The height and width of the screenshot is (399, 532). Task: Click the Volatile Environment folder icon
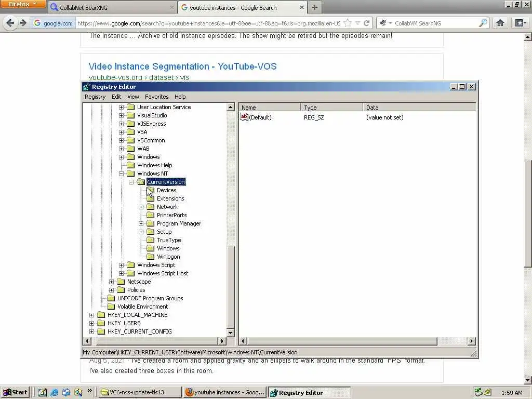[111, 307]
